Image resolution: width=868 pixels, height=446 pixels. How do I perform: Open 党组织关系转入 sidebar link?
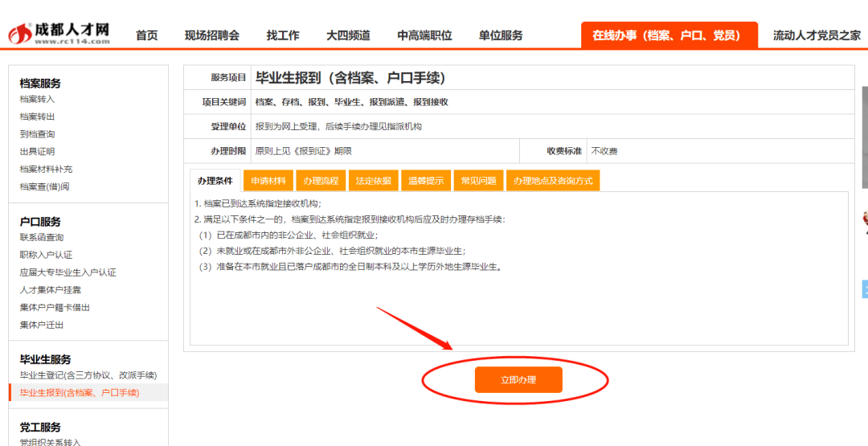51,442
